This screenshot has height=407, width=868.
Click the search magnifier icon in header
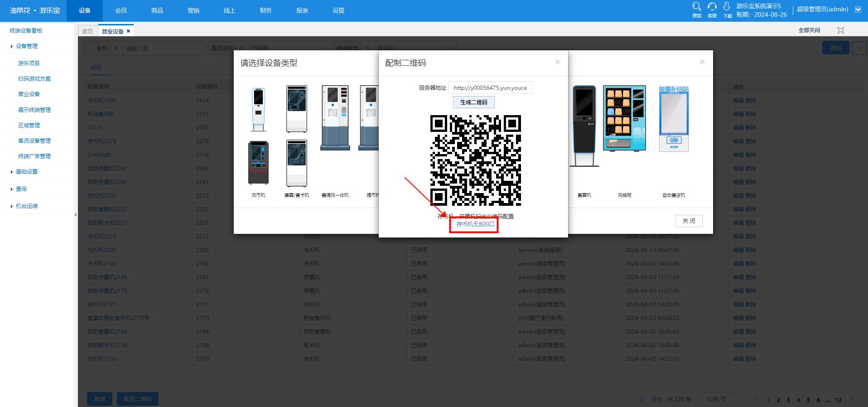697,6
